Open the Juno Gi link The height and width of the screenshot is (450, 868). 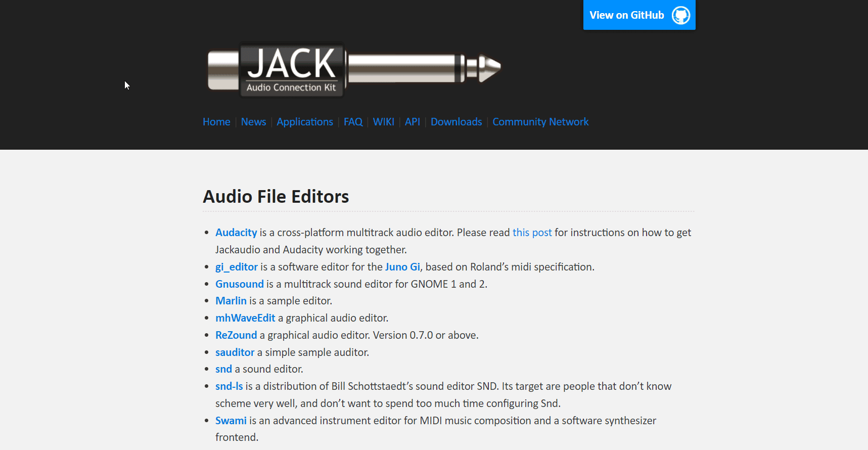402,267
